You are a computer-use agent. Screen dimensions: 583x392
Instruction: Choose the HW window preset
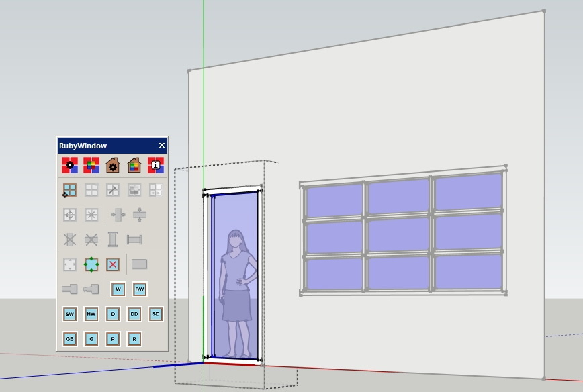pos(91,314)
